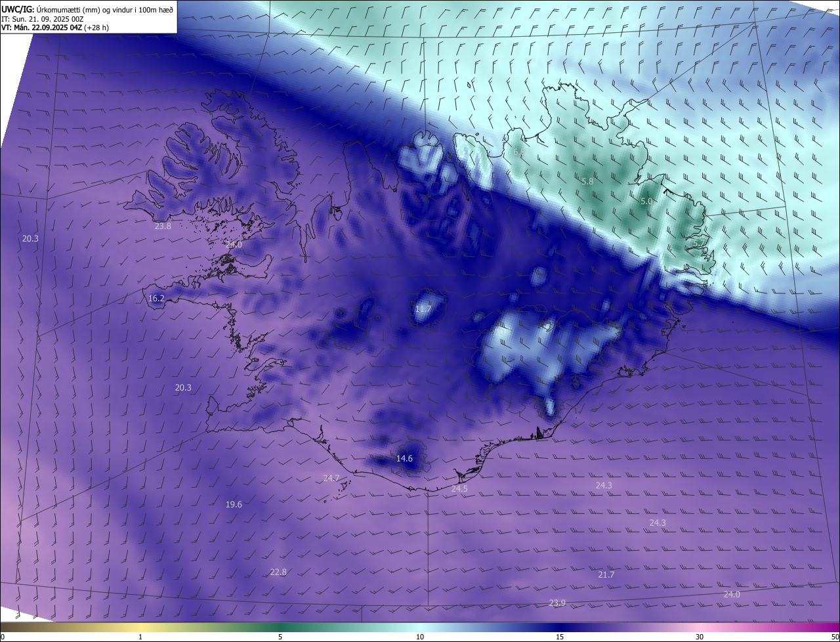Click the map value 23.8
Screen dimensions: 840x642
pyautogui.click(x=163, y=226)
